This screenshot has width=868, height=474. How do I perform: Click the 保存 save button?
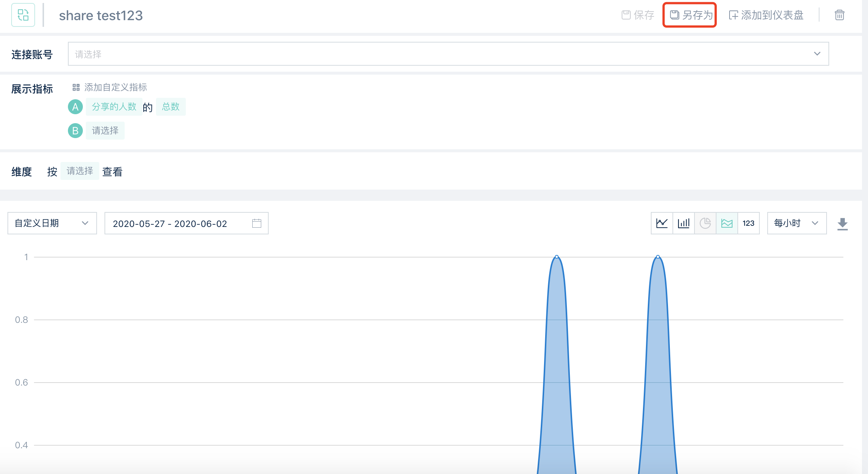point(638,15)
